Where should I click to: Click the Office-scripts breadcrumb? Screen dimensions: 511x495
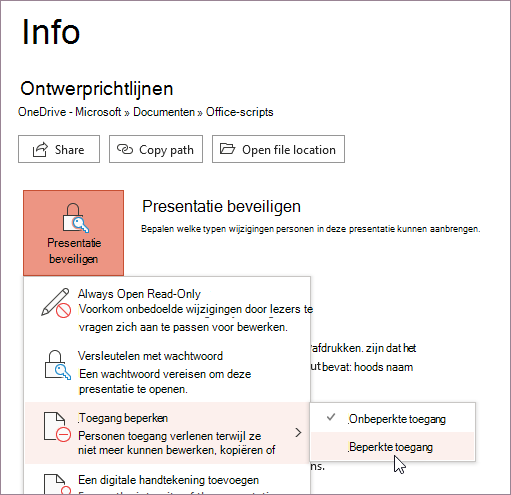point(240,112)
